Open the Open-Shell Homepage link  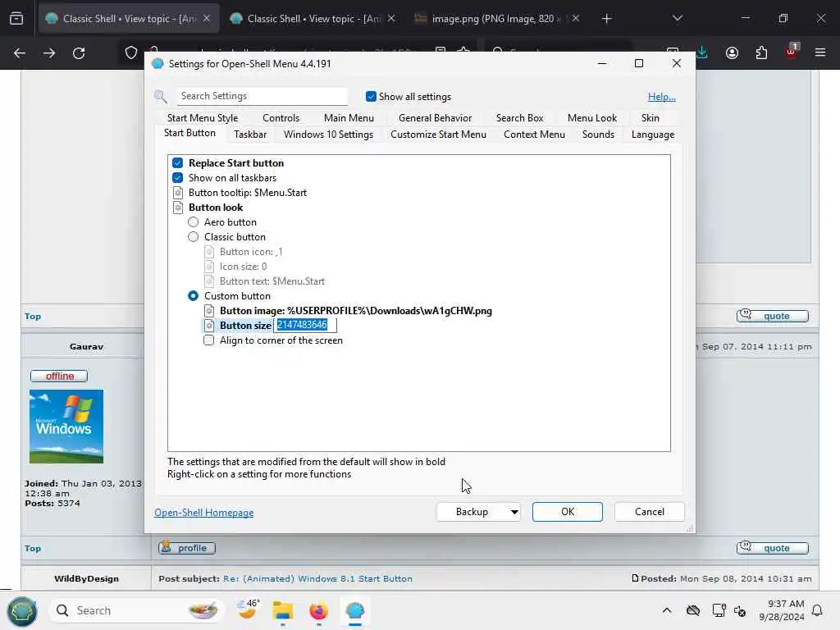pyautogui.click(x=204, y=513)
